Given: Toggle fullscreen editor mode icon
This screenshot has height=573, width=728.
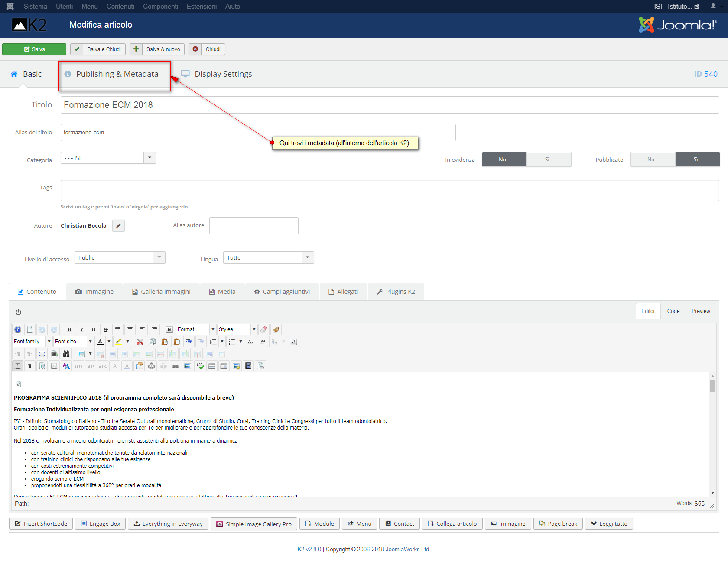Looking at the screenshot, I should (42, 354).
